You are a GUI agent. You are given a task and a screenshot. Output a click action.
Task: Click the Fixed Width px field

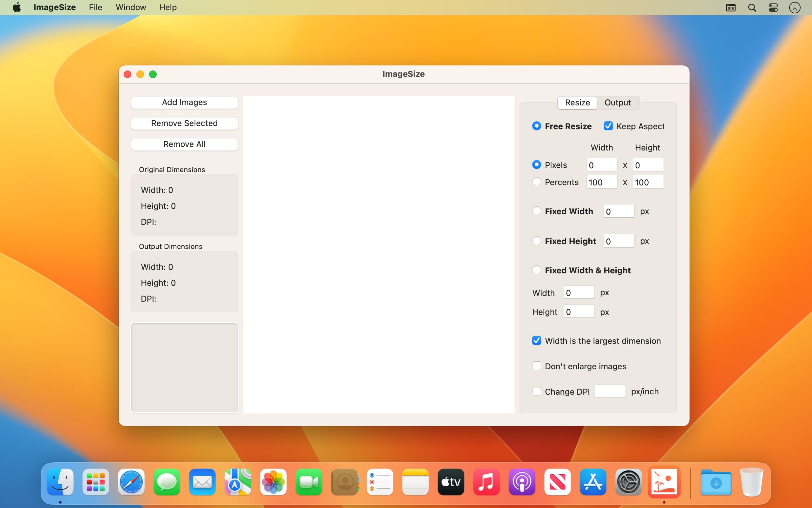tap(619, 211)
